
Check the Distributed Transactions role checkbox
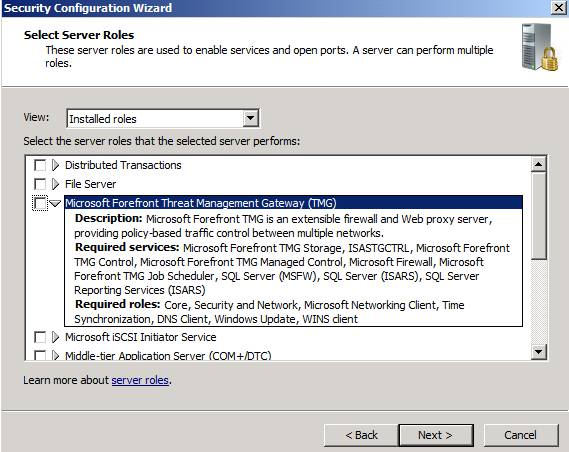(40, 165)
